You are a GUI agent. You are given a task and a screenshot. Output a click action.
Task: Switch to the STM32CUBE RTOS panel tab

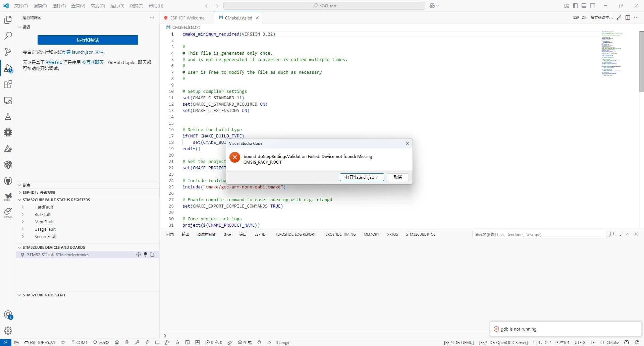click(421, 234)
